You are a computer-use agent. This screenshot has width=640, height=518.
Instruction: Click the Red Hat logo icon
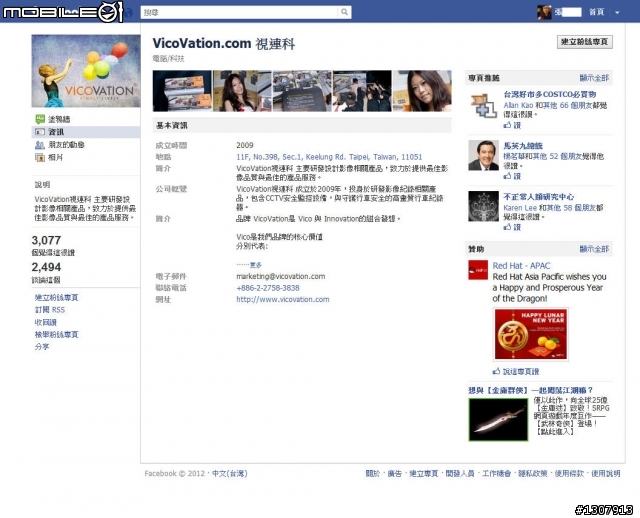478,270
